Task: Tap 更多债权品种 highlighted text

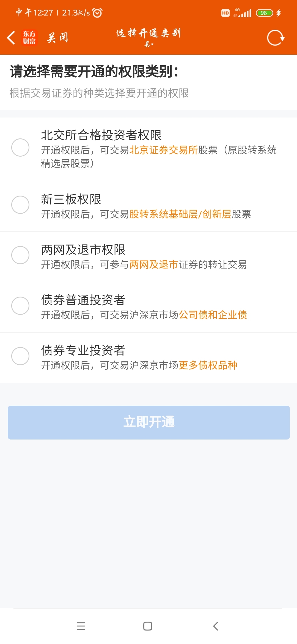Action: [208, 365]
